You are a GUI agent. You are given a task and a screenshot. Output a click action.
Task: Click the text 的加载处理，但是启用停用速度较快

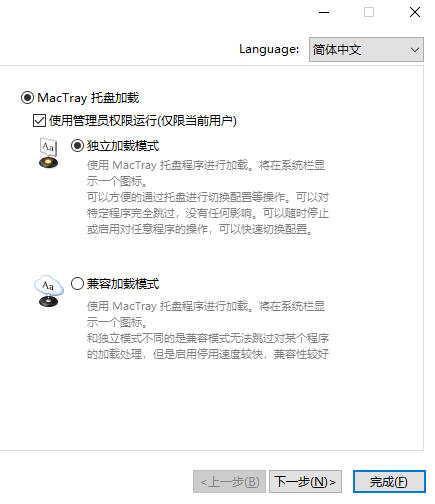[175, 354]
